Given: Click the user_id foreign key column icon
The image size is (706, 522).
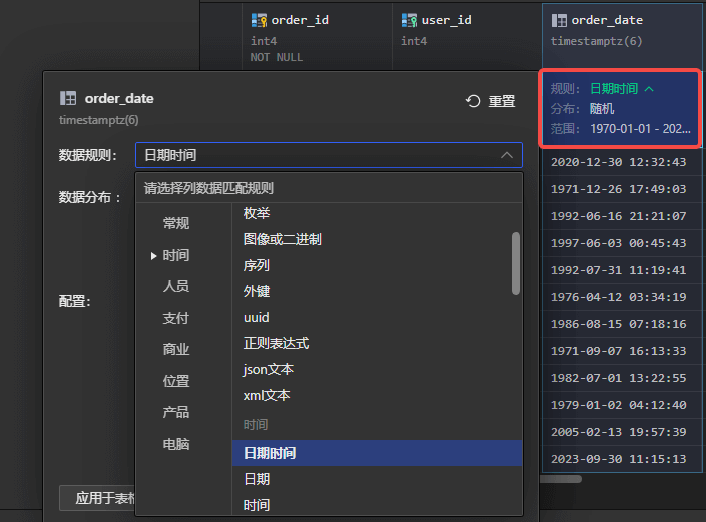Looking at the screenshot, I should click(409, 20).
